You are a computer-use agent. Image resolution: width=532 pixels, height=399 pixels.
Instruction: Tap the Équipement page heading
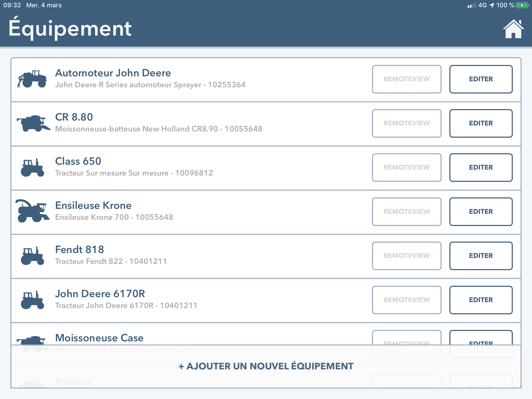tap(70, 28)
